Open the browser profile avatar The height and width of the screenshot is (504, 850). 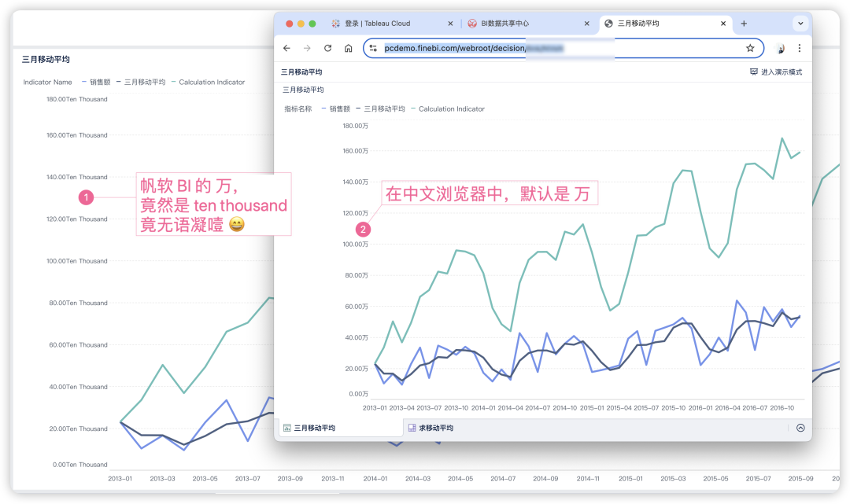(781, 48)
